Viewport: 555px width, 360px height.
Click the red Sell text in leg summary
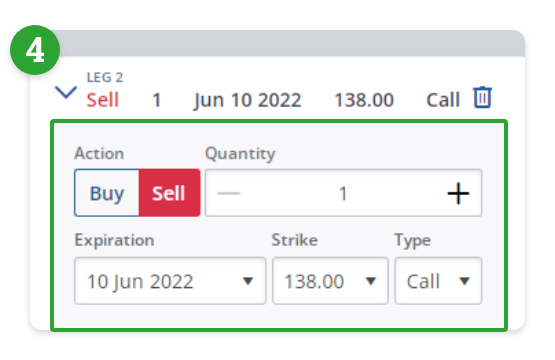[103, 100]
